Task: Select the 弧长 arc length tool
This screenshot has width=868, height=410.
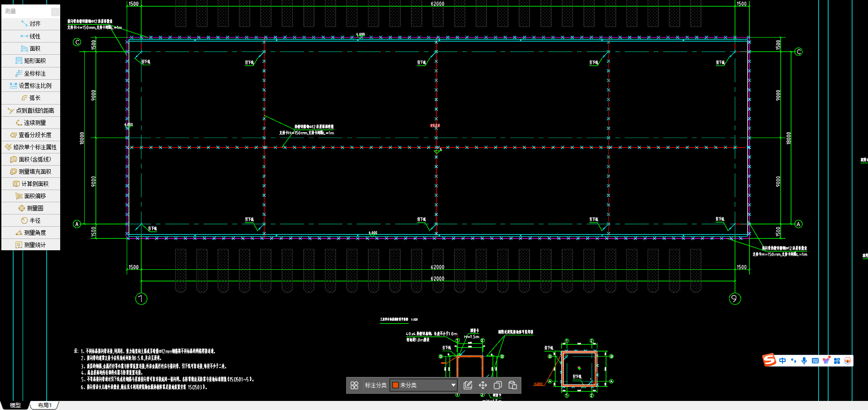Action: pyautogui.click(x=31, y=98)
